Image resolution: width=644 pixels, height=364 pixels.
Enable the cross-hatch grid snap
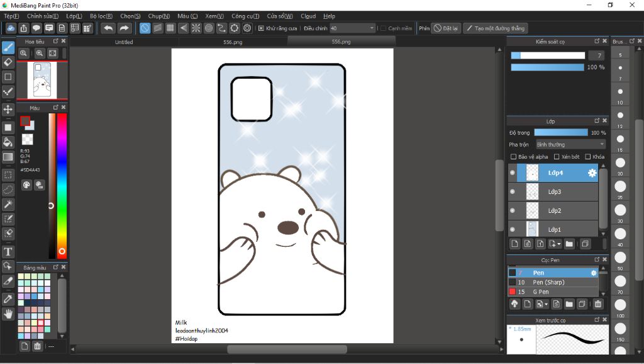[170, 28]
